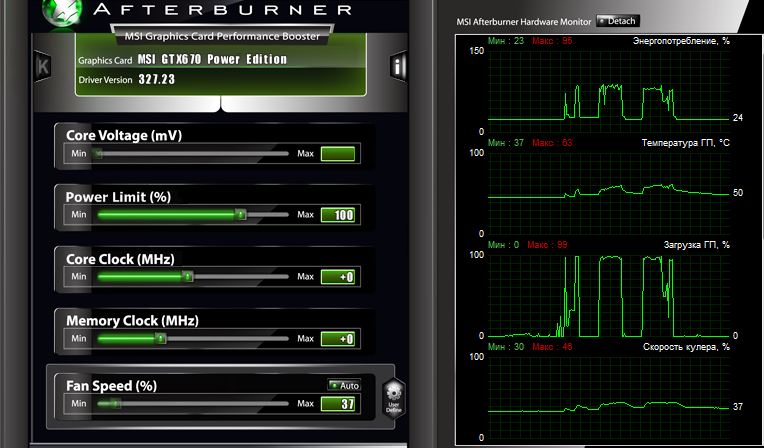Click the Макс : 99 GPU usage readout
This screenshot has width=764, height=448.
pos(547,245)
